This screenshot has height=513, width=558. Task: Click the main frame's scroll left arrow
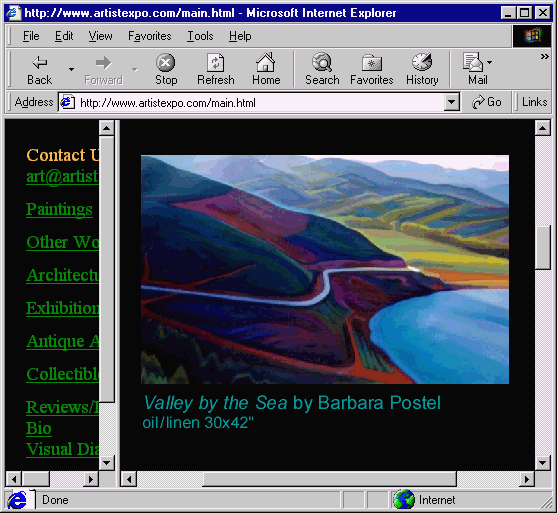point(129,479)
